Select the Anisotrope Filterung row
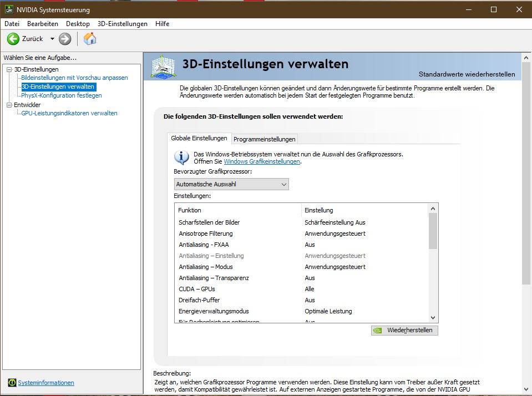Screen dimensions: 532x396 (301, 234)
